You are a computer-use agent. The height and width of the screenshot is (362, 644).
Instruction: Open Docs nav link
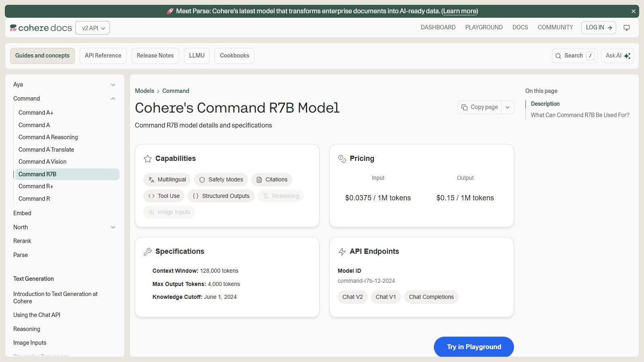click(x=520, y=27)
